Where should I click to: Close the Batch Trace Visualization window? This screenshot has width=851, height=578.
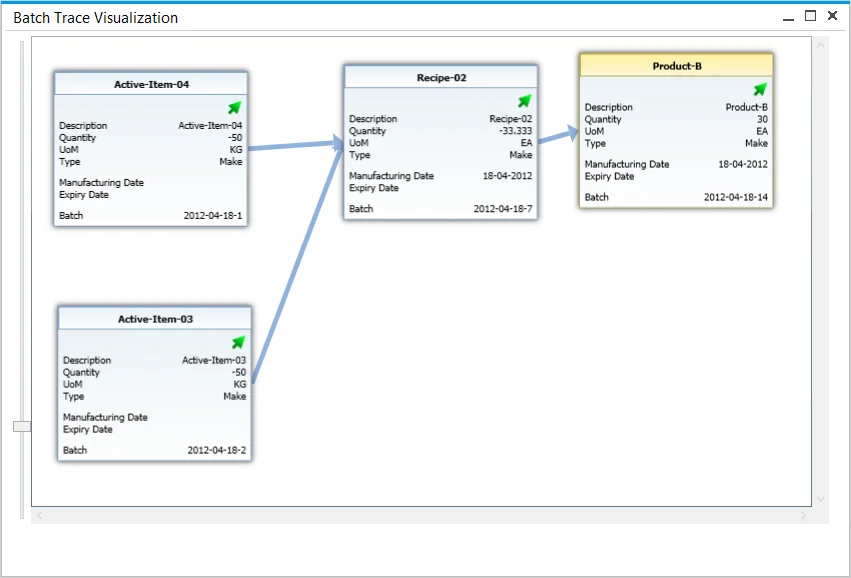click(x=832, y=16)
